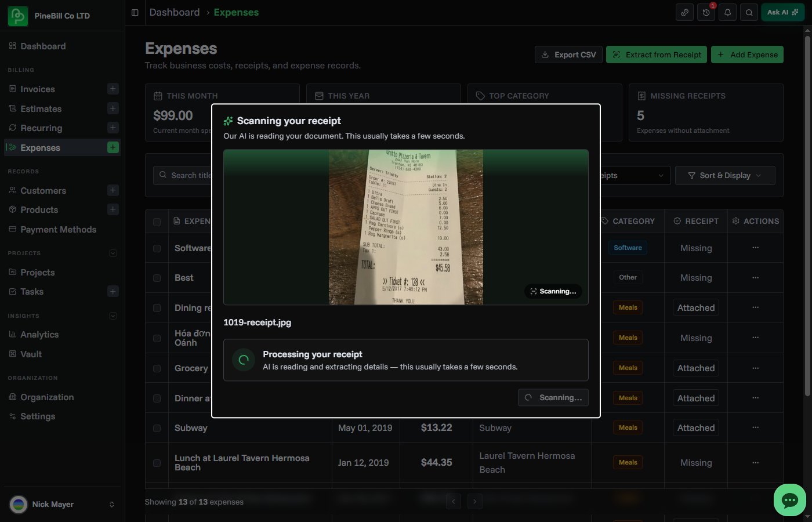Open actions menu for Grocery row
The height and width of the screenshot is (522, 812).
(x=755, y=368)
